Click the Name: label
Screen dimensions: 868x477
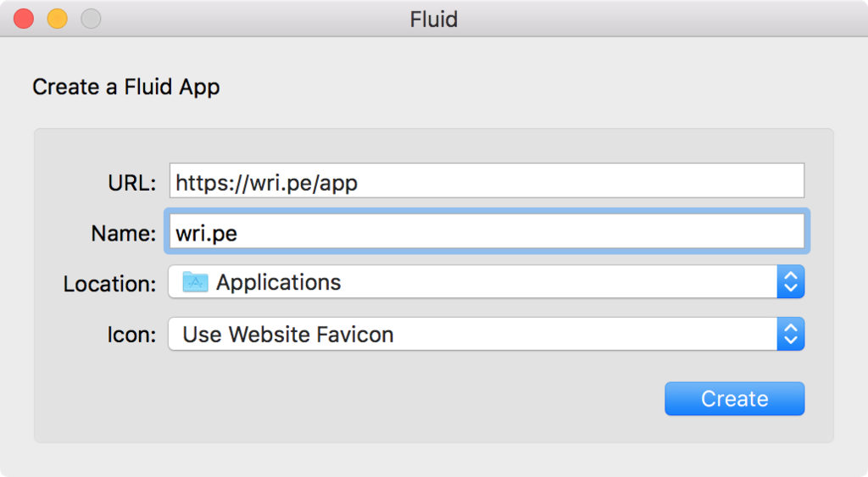(x=123, y=233)
